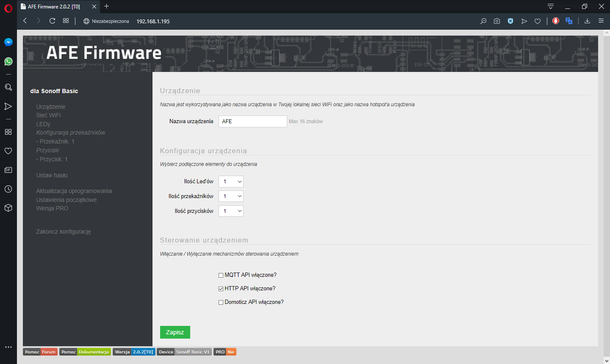Open Urządzenie menu item
This screenshot has width=610, height=364.
tap(51, 107)
